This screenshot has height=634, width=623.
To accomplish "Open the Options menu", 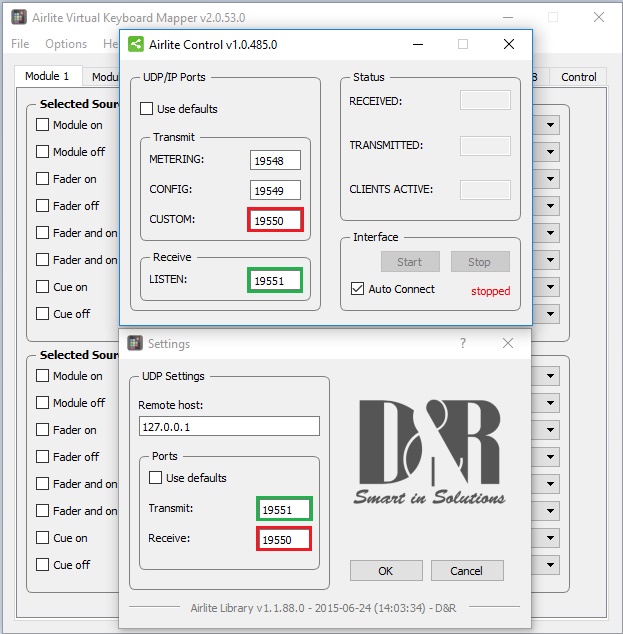I will point(66,44).
